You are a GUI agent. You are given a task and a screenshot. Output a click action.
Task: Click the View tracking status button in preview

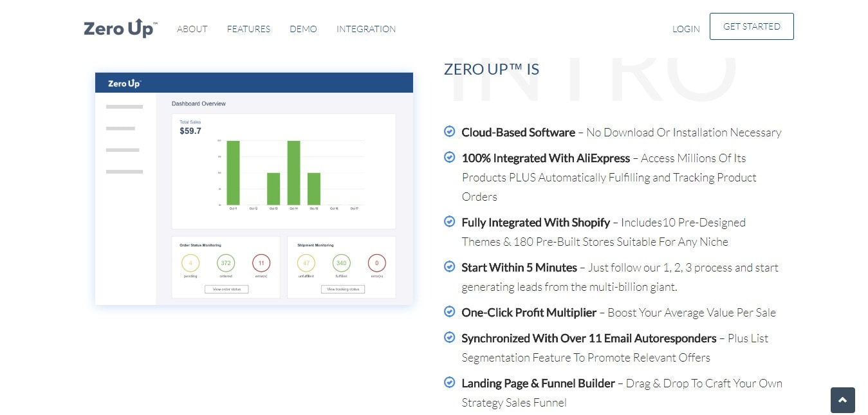click(x=343, y=290)
